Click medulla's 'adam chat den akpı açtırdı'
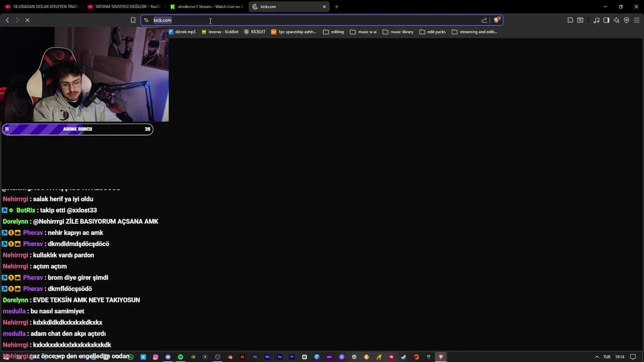The image size is (644, 362). click(x=68, y=334)
